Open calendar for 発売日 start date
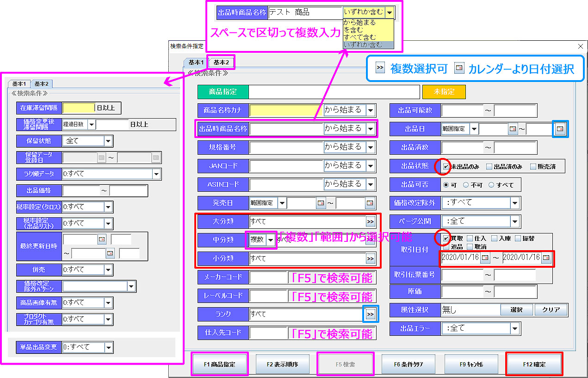The height and width of the screenshot is (378, 588). click(321, 203)
